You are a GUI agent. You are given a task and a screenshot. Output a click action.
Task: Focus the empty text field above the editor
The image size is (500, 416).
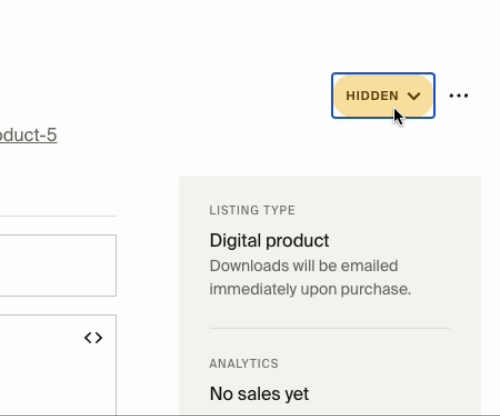pyautogui.click(x=58, y=266)
